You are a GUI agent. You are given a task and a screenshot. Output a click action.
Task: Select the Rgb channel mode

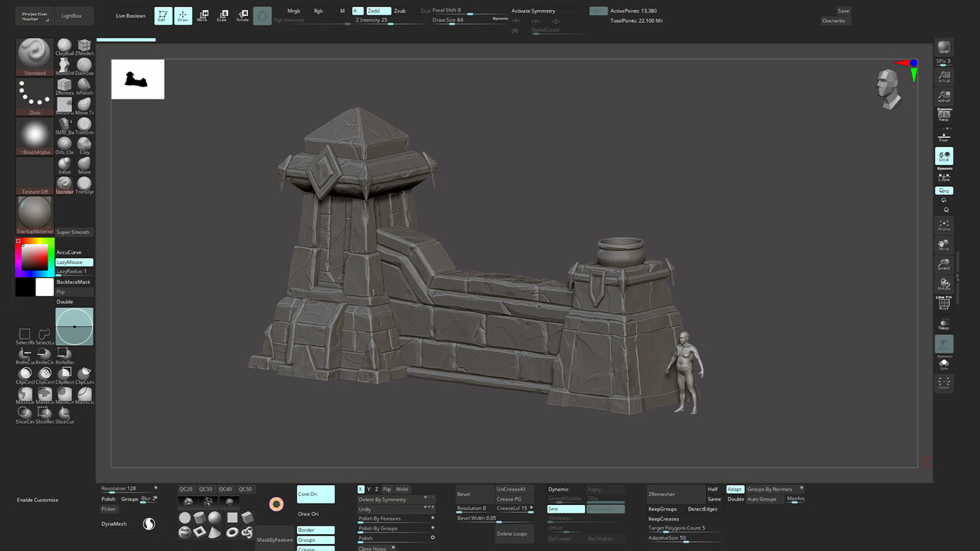[x=318, y=11]
